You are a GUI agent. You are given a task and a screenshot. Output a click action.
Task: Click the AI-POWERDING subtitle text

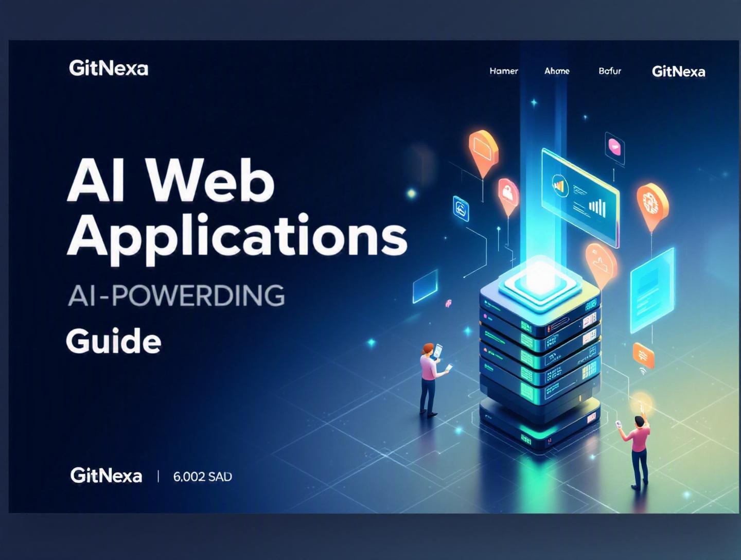click(x=176, y=296)
